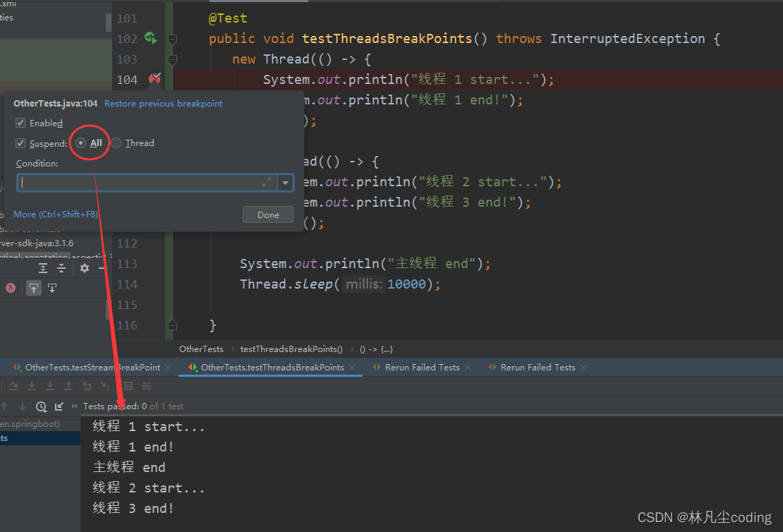Click the "主线程 end" console output line

pos(129,467)
